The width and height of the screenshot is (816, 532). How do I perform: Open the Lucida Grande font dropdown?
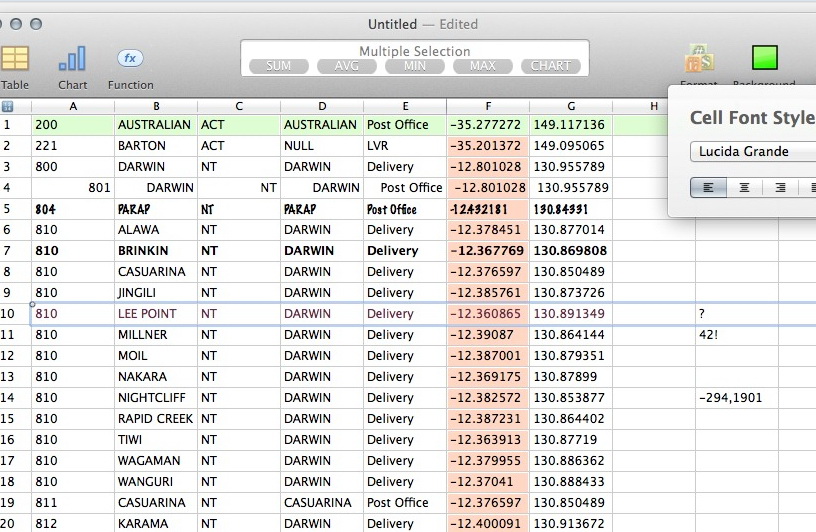click(753, 151)
